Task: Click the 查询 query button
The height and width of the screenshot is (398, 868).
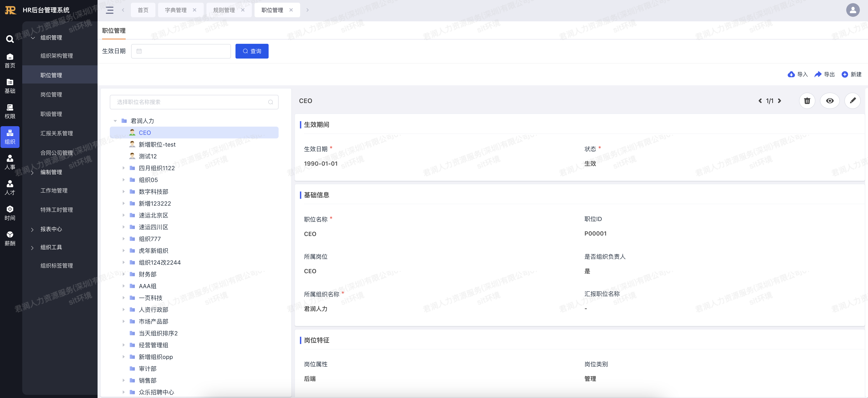Action: click(x=252, y=51)
